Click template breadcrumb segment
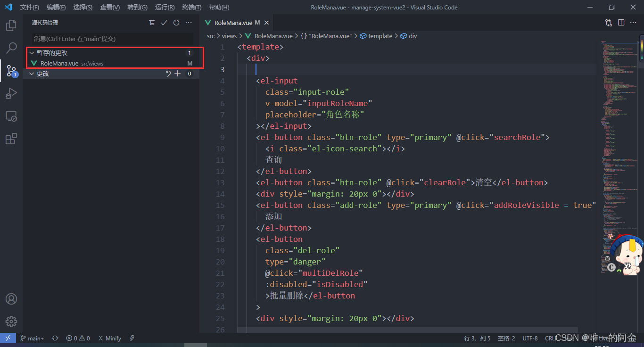This screenshot has width=644, height=347. pyautogui.click(x=376, y=36)
